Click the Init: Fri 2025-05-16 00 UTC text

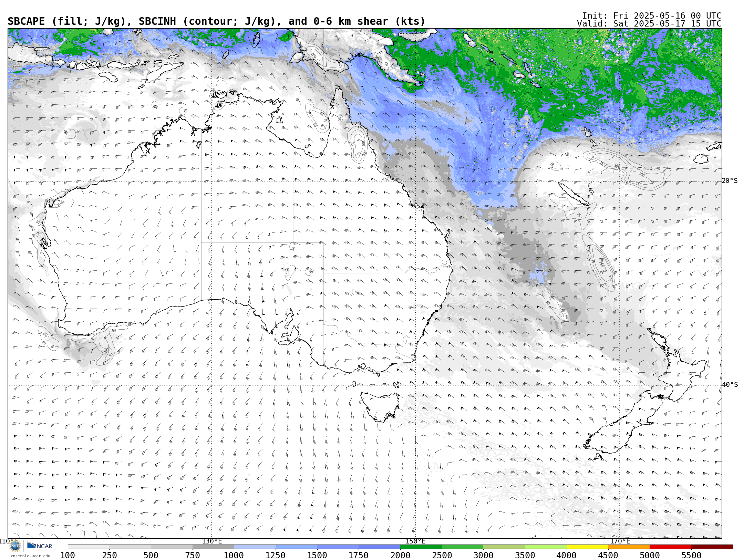[652, 16]
